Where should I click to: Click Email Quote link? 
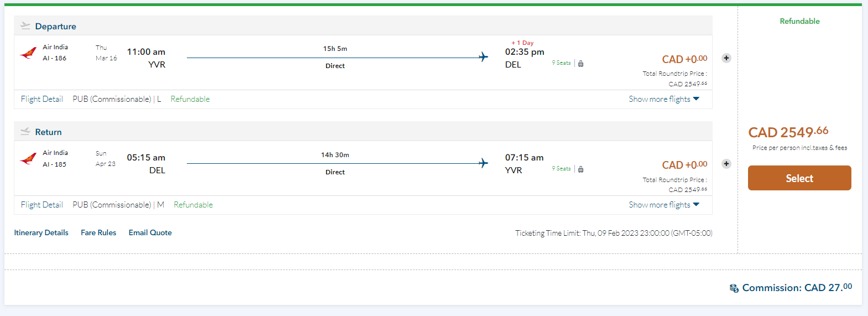(150, 232)
